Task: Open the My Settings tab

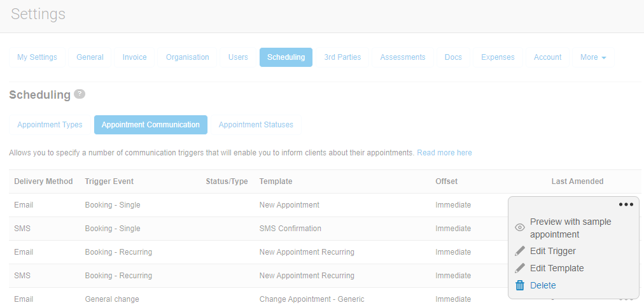Action: 37,57
